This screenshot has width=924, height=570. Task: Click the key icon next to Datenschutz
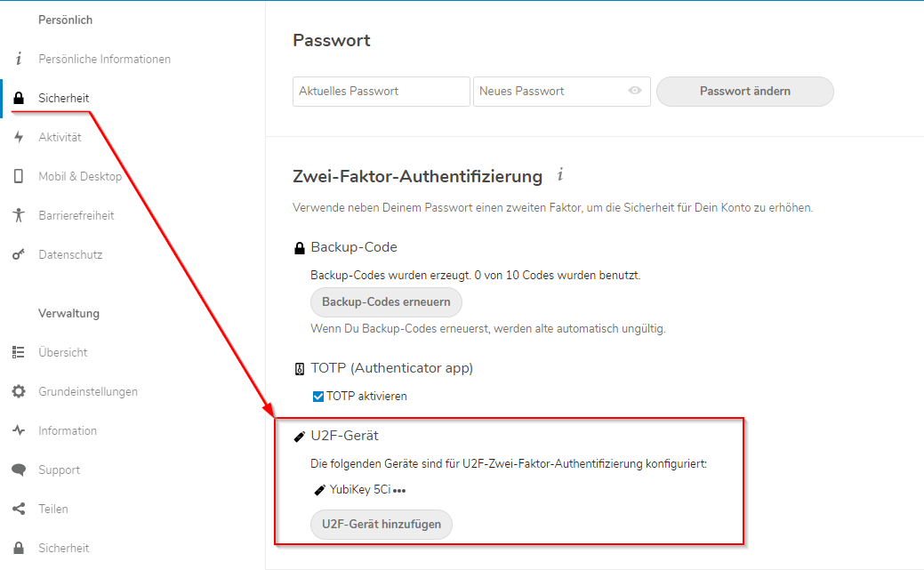(x=18, y=254)
